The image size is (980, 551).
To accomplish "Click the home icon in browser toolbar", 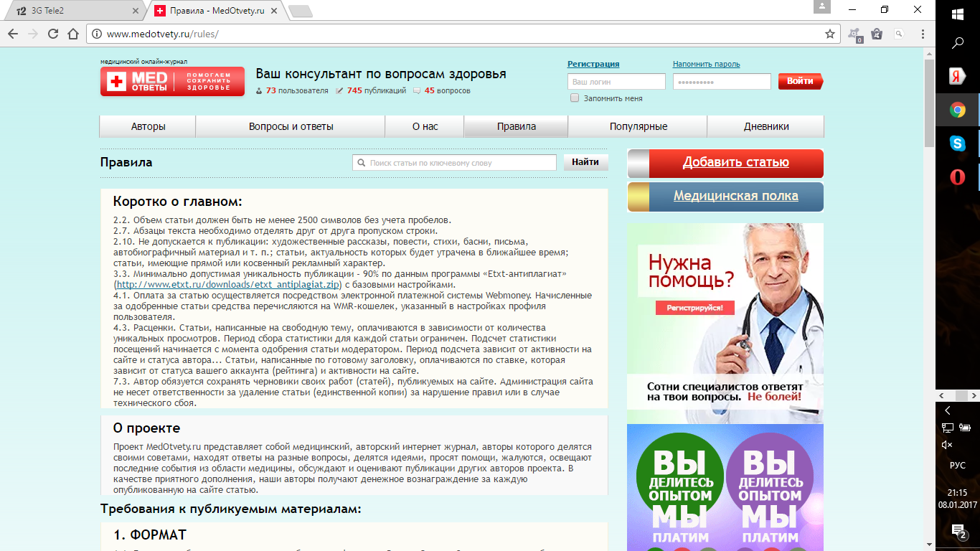I will pos(72,34).
